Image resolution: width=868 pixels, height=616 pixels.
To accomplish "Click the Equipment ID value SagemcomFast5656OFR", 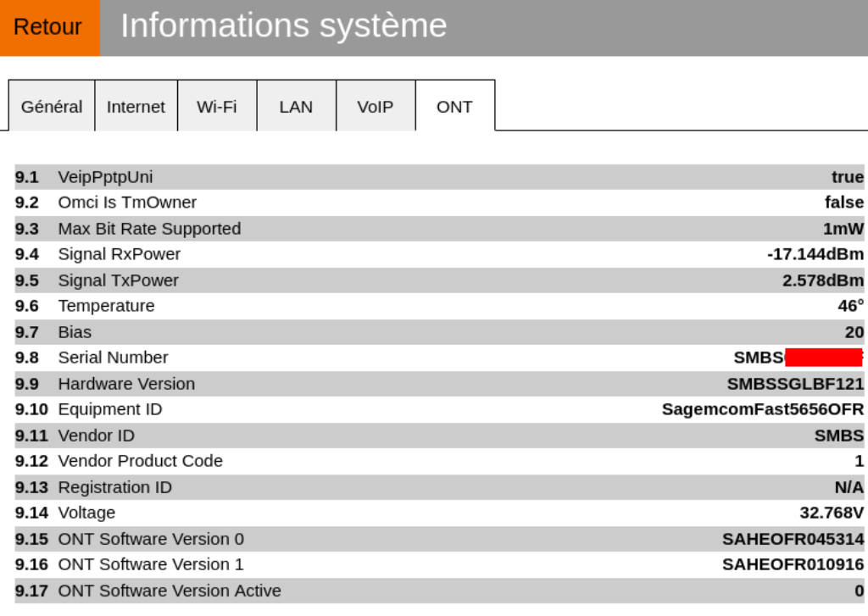I will coord(762,409).
